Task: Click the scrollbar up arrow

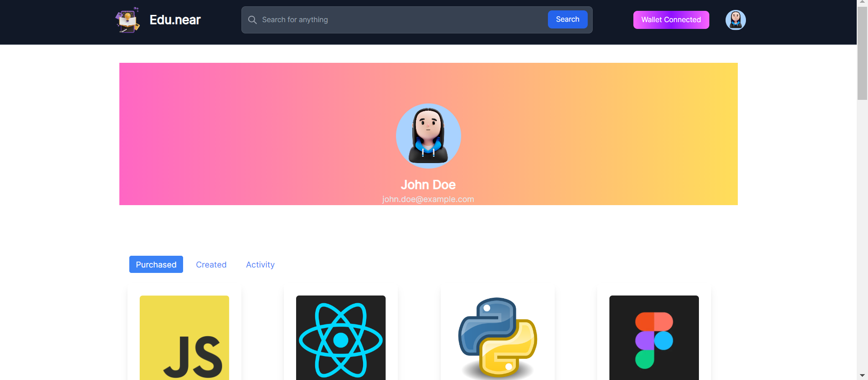Action: 862,3
